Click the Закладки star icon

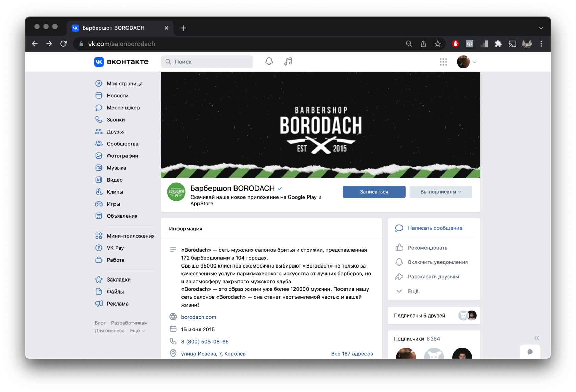pyautogui.click(x=99, y=280)
